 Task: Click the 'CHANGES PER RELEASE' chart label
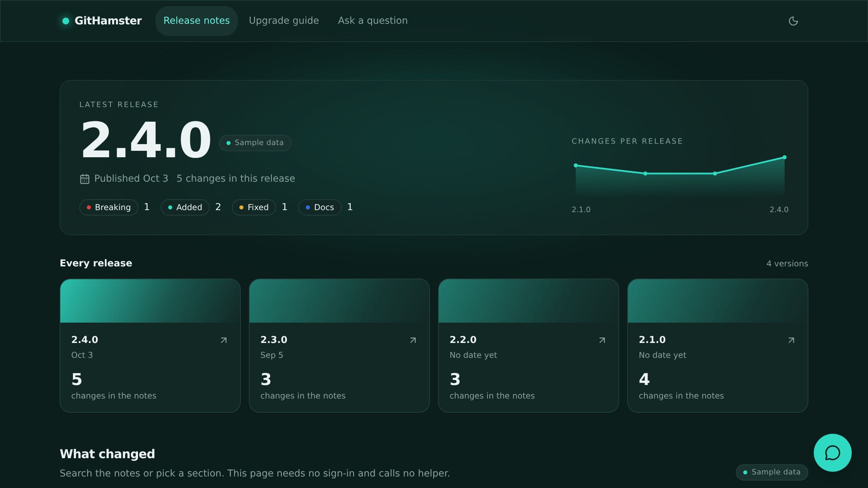point(627,141)
